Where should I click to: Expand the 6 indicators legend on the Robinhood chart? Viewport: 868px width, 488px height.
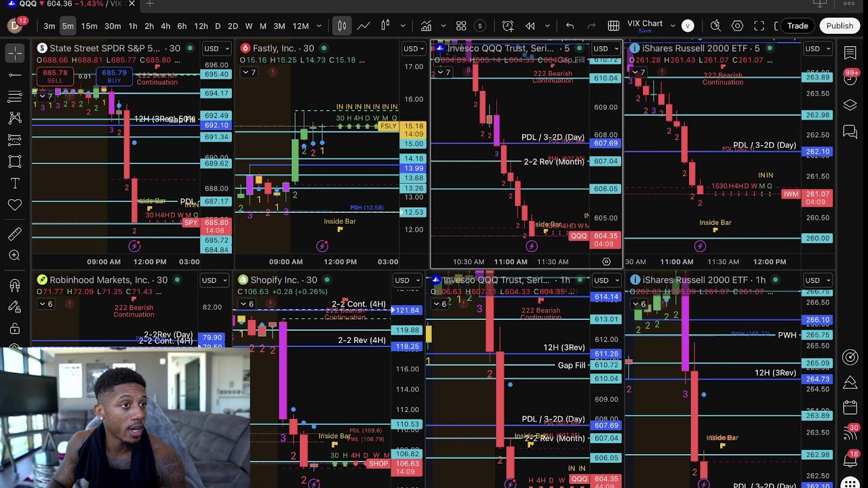[x=45, y=304]
